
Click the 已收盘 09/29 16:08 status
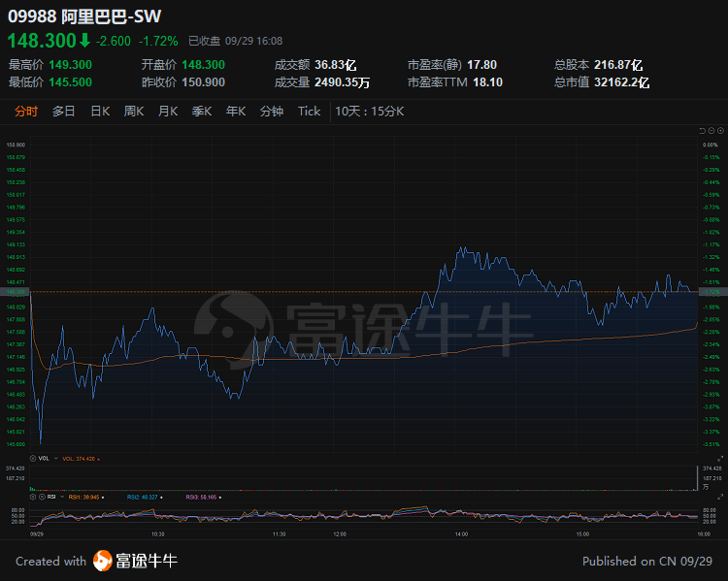coord(236,42)
